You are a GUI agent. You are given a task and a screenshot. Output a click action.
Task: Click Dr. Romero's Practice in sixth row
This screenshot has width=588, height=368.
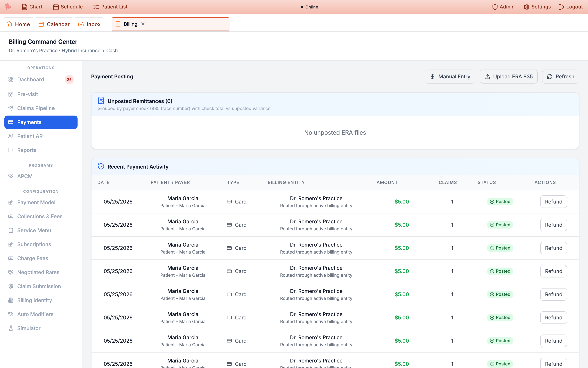click(316, 314)
